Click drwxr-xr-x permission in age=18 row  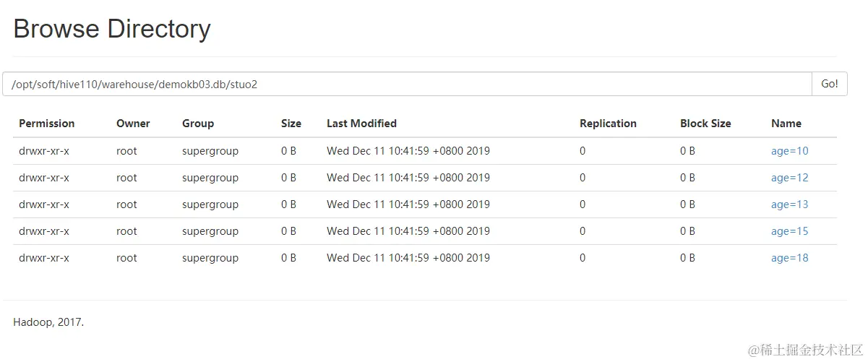click(x=44, y=258)
